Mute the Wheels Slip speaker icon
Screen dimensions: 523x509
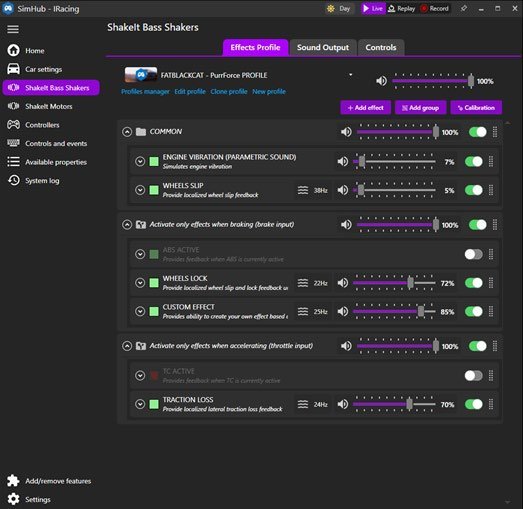[343, 190]
